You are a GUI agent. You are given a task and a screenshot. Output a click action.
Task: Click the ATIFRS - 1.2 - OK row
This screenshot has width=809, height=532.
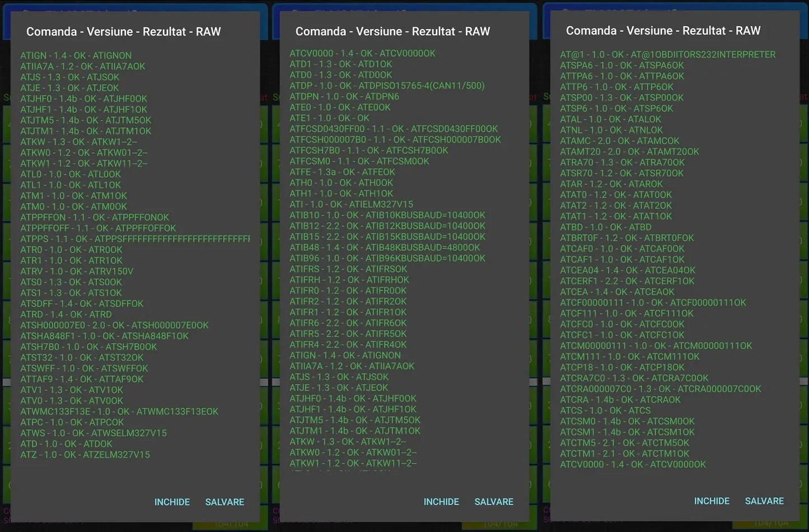348,269
